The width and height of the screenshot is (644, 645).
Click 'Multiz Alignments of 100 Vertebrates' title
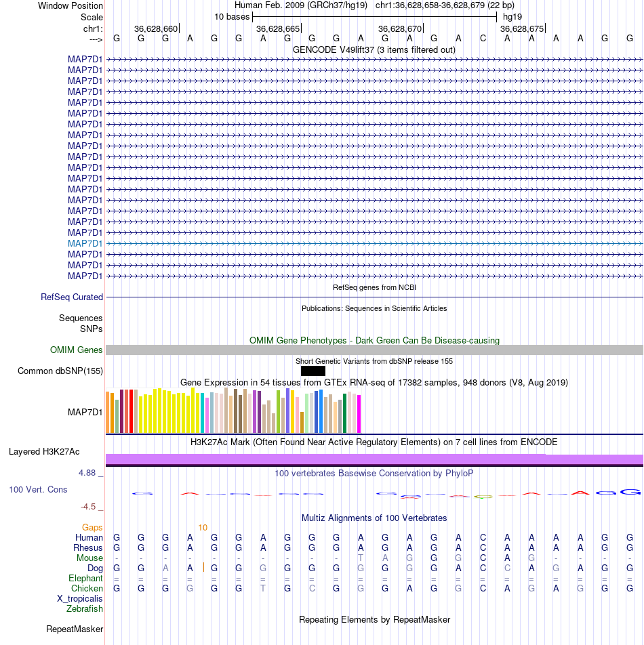(374, 518)
